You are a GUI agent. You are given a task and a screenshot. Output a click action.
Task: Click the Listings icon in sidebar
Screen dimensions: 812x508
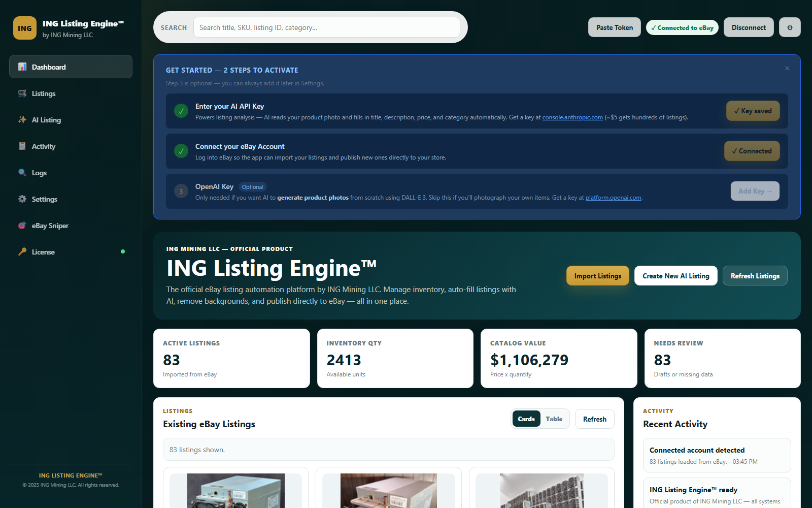pos(22,93)
